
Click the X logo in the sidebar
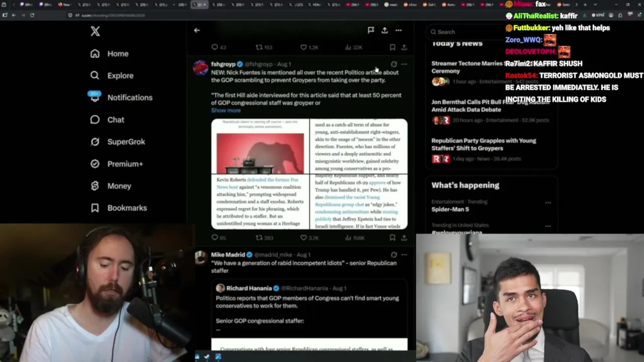click(x=95, y=31)
